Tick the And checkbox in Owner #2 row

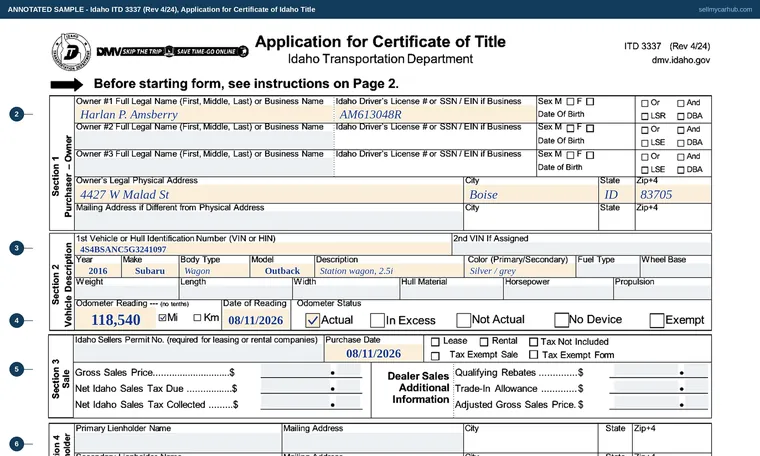click(681, 130)
